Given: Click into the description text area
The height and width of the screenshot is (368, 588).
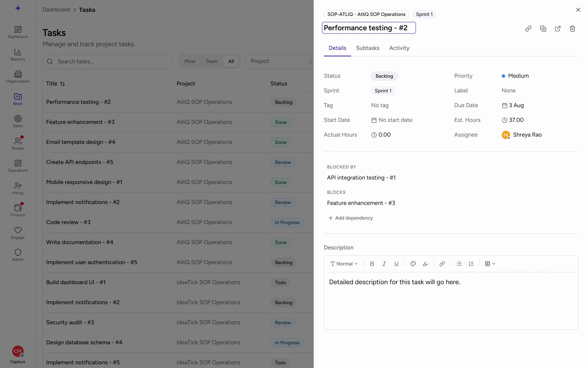Looking at the screenshot, I should coord(451,301).
